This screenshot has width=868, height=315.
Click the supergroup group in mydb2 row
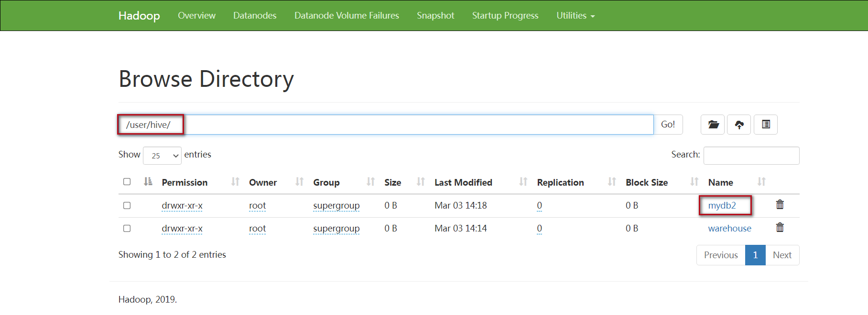[x=336, y=206]
